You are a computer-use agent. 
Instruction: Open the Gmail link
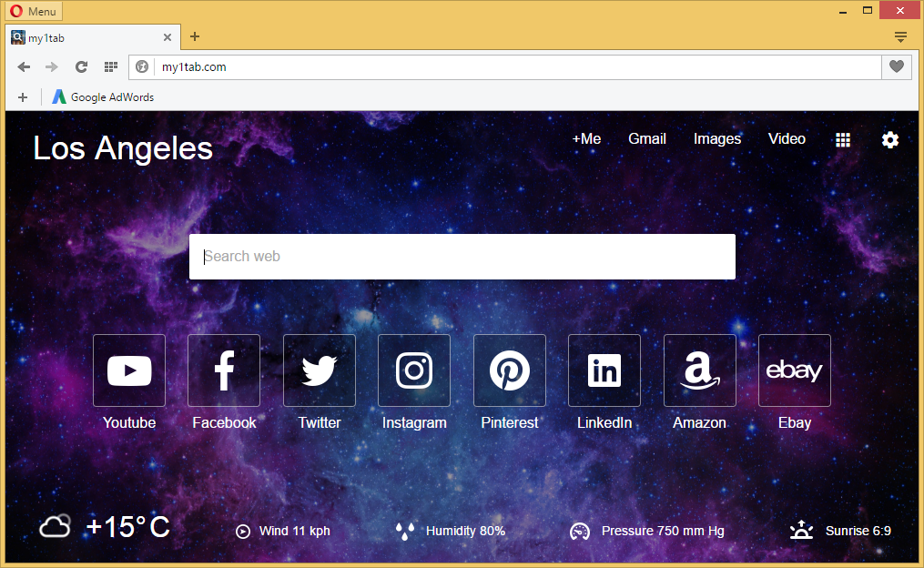647,139
